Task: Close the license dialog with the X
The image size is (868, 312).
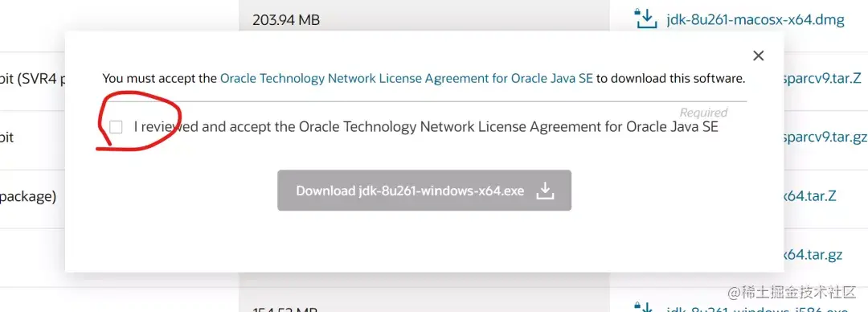Action: click(x=759, y=55)
